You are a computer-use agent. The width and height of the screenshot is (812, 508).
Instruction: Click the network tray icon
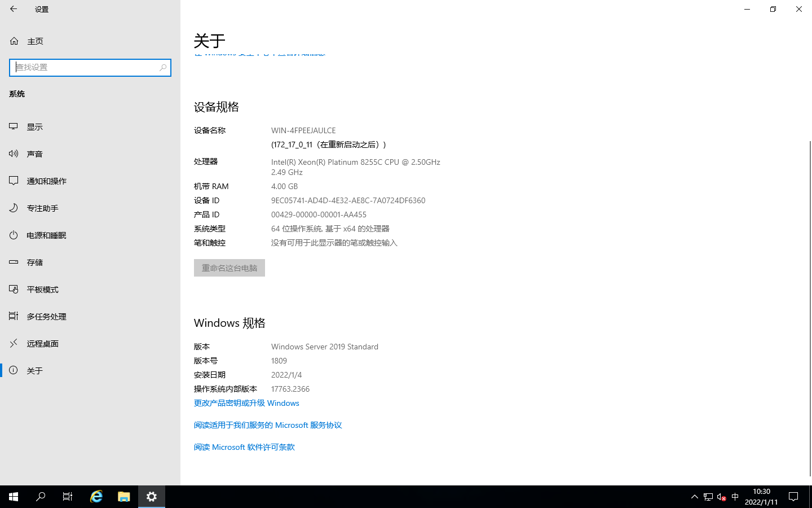pos(708,497)
